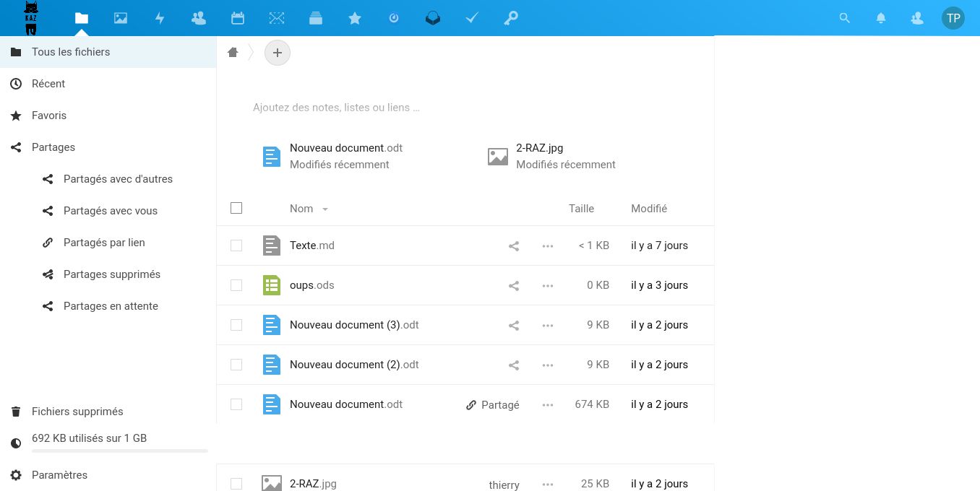This screenshot has height=491, width=980.
Task: Select the oups.ods checkbox
Action: pos(236,285)
